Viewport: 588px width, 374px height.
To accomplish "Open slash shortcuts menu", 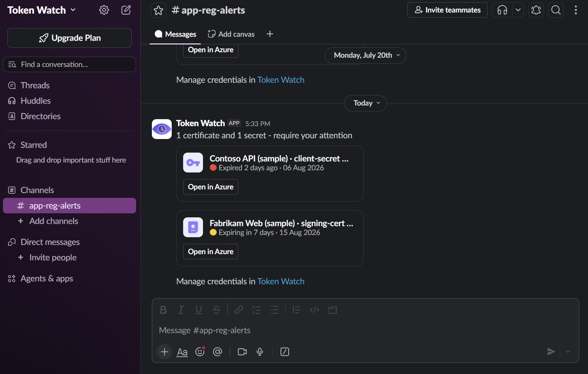I will 285,352.
